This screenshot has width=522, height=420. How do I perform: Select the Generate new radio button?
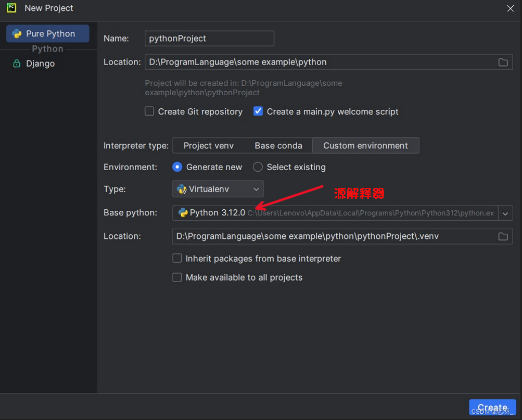tap(177, 167)
